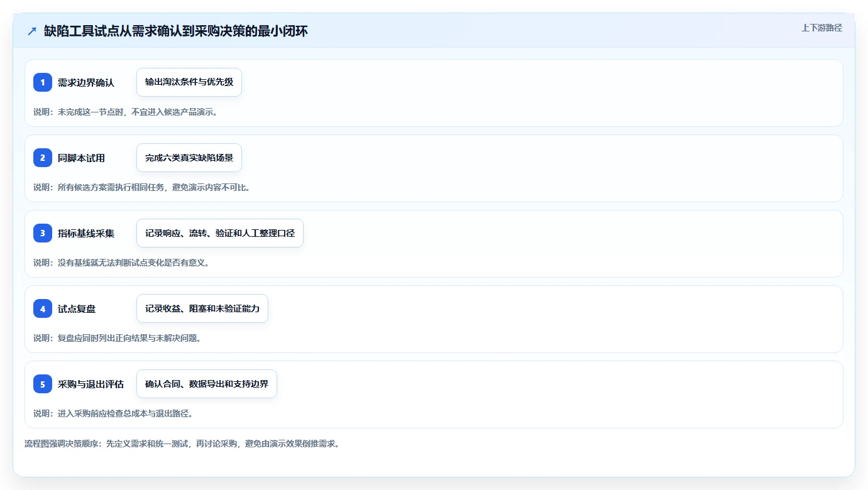868x490 pixels.
Task: Click the 采购与退出评估 step title
Action: (91, 384)
